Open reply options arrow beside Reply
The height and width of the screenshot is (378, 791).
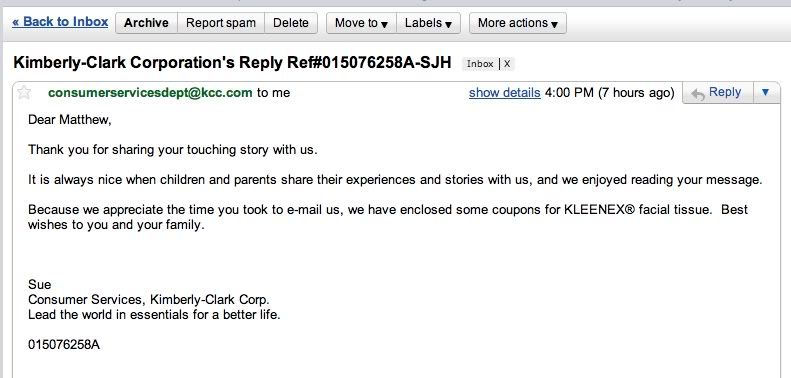[766, 92]
